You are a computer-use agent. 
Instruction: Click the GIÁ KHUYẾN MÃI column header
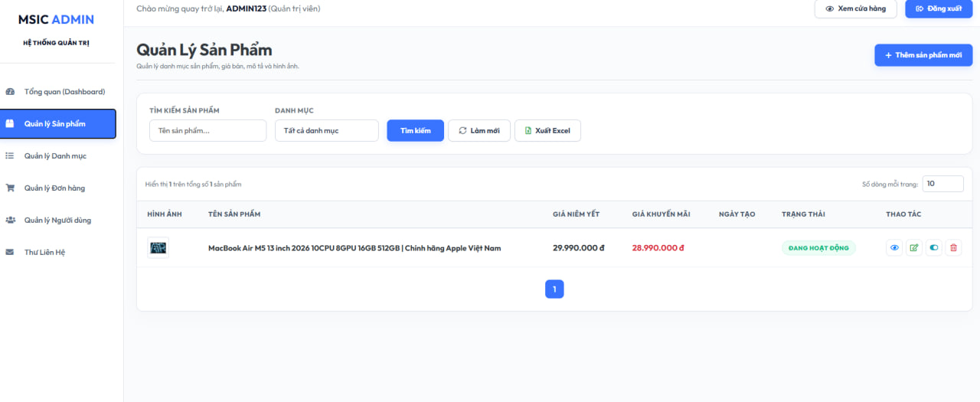coord(661,214)
